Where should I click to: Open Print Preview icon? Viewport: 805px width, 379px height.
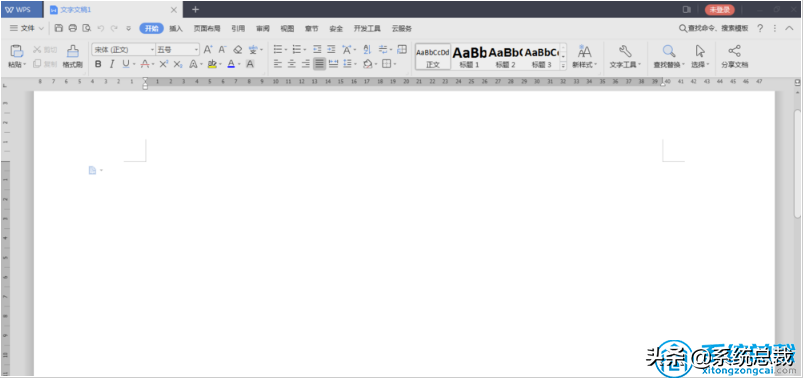pyautogui.click(x=87, y=28)
